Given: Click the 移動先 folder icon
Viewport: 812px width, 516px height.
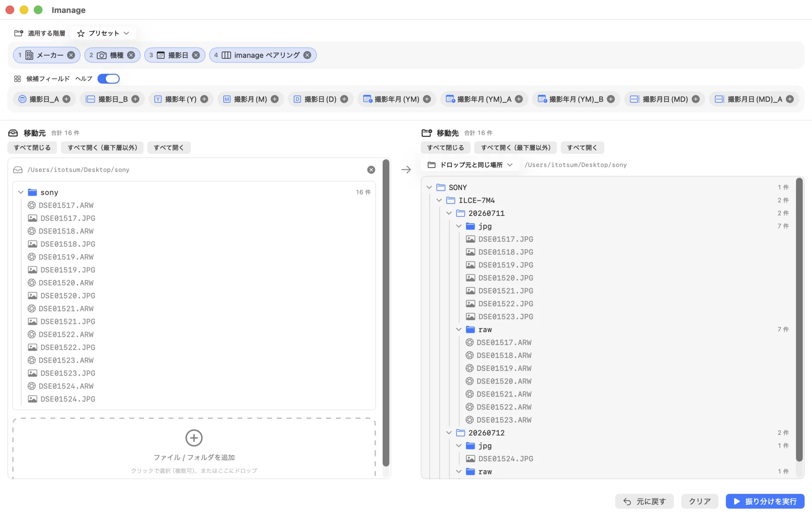Looking at the screenshot, I should 427,133.
